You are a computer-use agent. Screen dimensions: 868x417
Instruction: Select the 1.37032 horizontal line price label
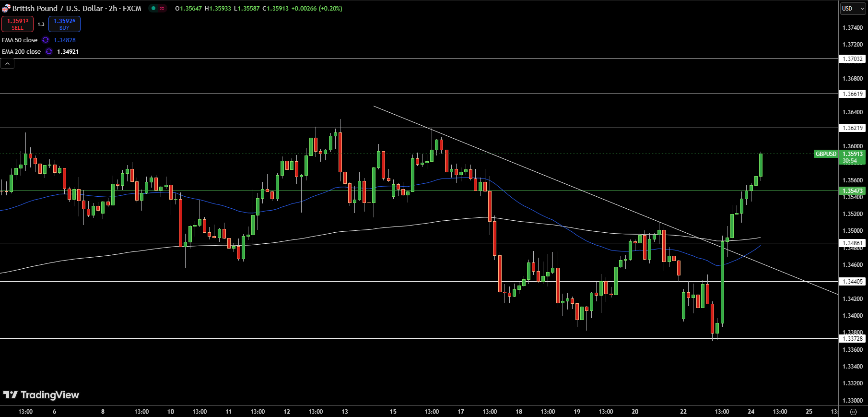(853, 59)
